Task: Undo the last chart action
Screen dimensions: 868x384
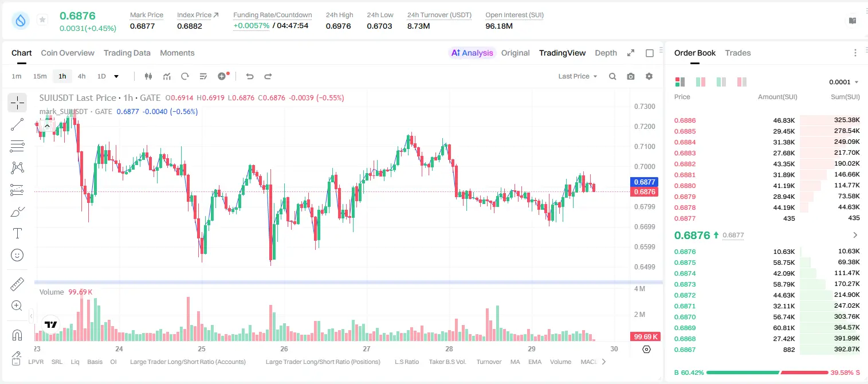Action: (x=250, y=76)
